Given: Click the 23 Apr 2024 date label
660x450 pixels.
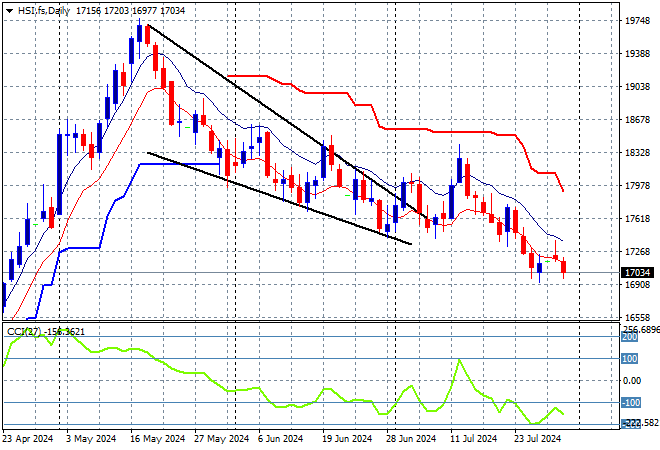Looking at the screenshot, I should (x=28, y=439).
